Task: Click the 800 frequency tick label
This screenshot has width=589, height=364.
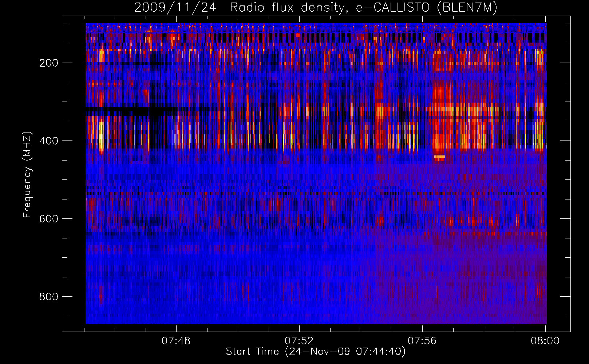Action: [x=49, y=297]
